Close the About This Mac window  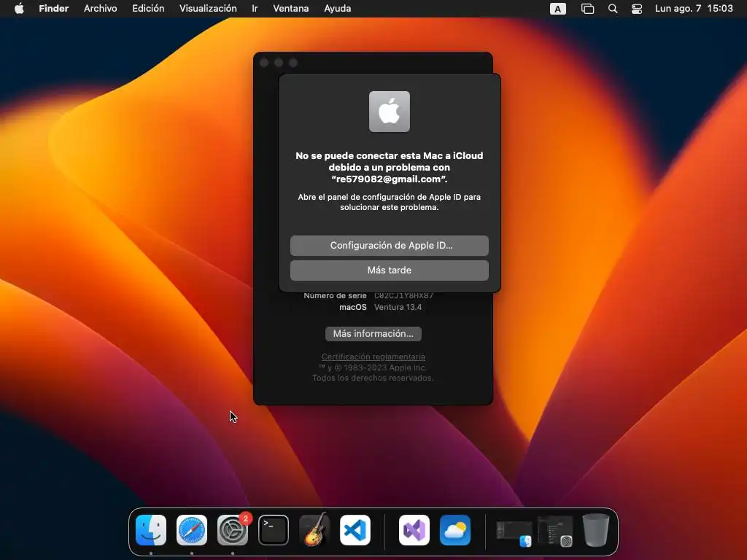(x=264, y=63)
